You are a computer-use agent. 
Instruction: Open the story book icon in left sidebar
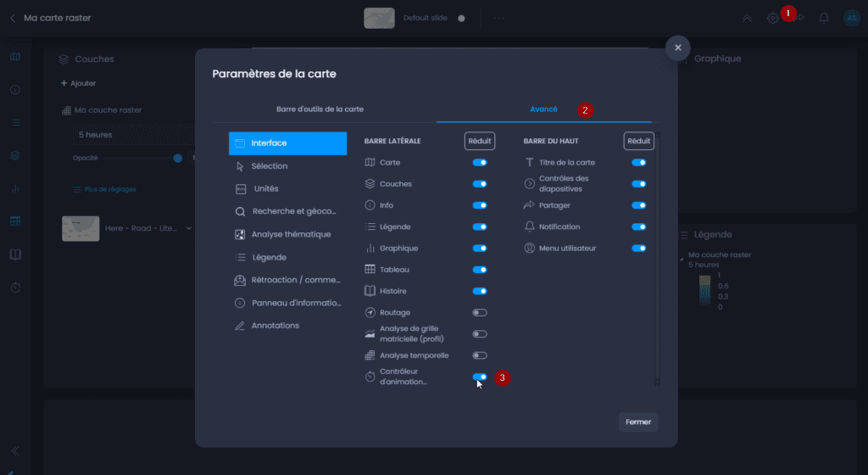click(x=15, y=254)
